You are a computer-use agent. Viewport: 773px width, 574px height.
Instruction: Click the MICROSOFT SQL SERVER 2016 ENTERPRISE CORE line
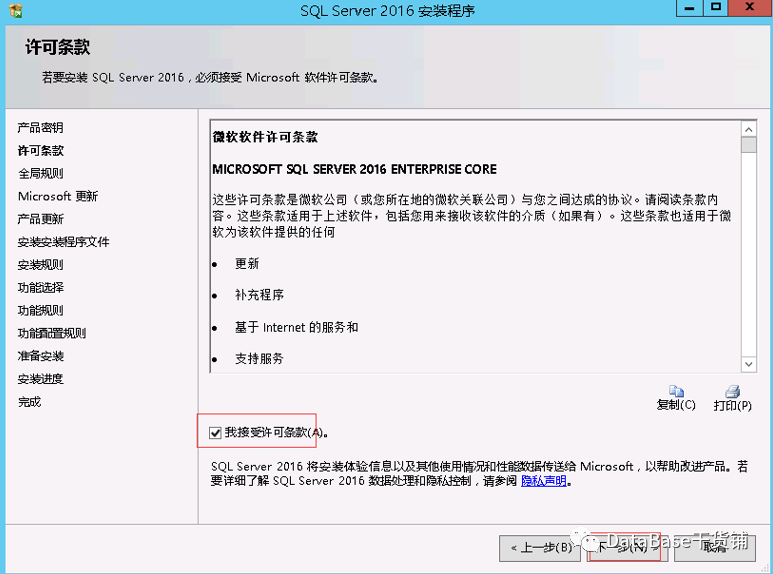coord(354,169)
